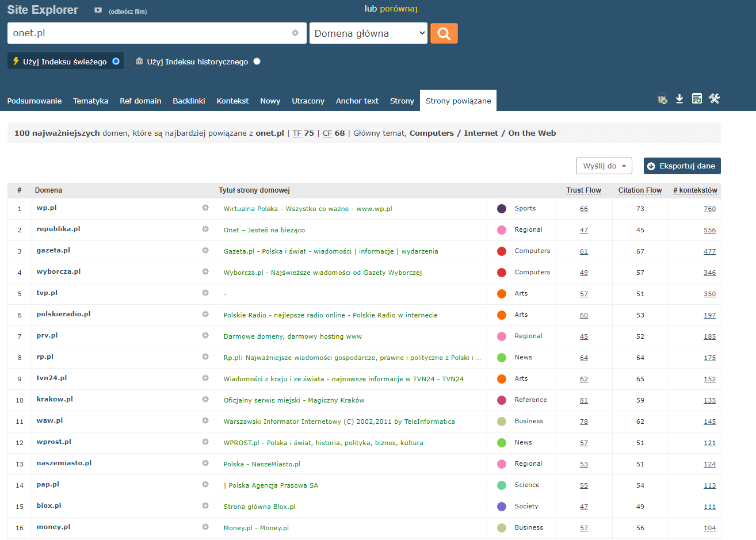This screenshot has height=540, width=756.
Task: Sort by the '# kontekstów' column header
Action: point(695,190)
